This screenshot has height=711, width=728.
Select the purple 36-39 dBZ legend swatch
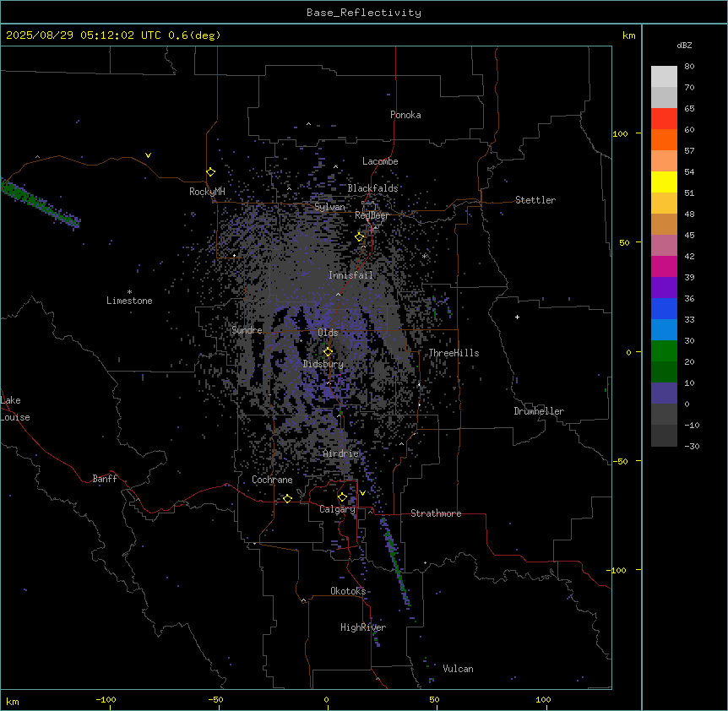664,288
